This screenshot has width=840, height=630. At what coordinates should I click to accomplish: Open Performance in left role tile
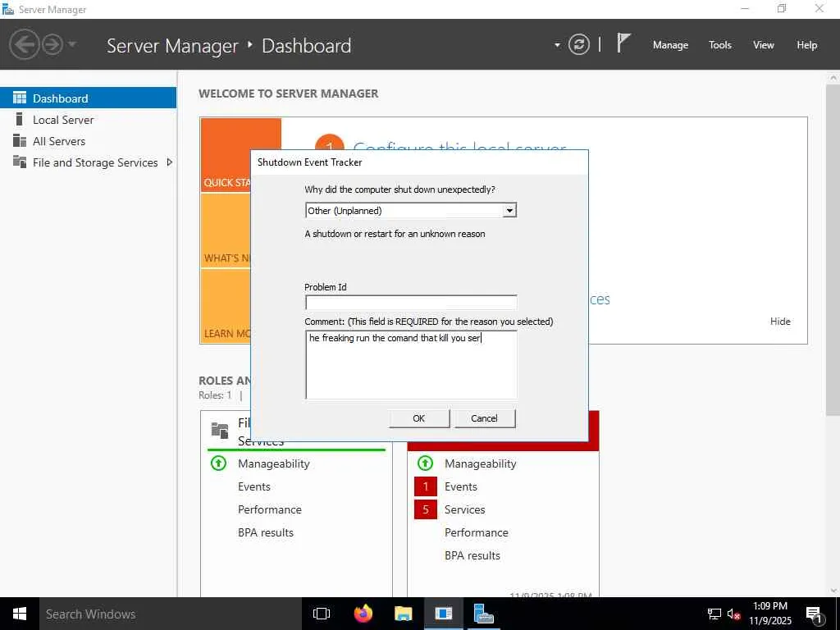click(x=269, y=509)
